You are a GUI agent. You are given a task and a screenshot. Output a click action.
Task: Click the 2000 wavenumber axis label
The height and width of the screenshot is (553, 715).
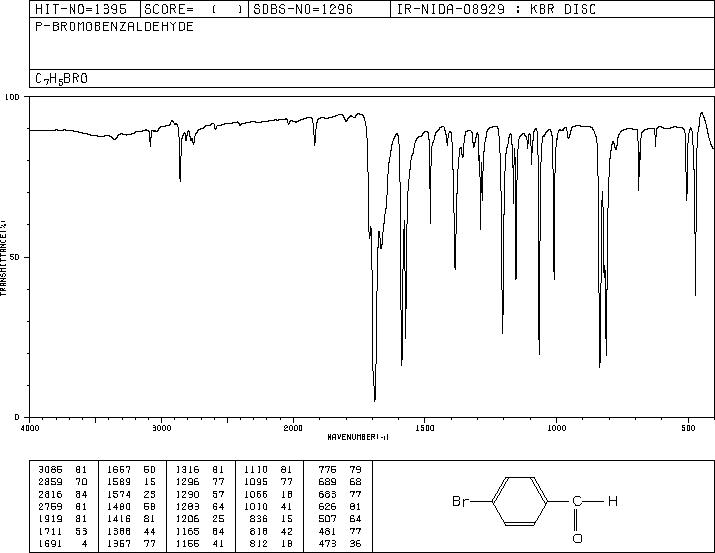[293, 428]
